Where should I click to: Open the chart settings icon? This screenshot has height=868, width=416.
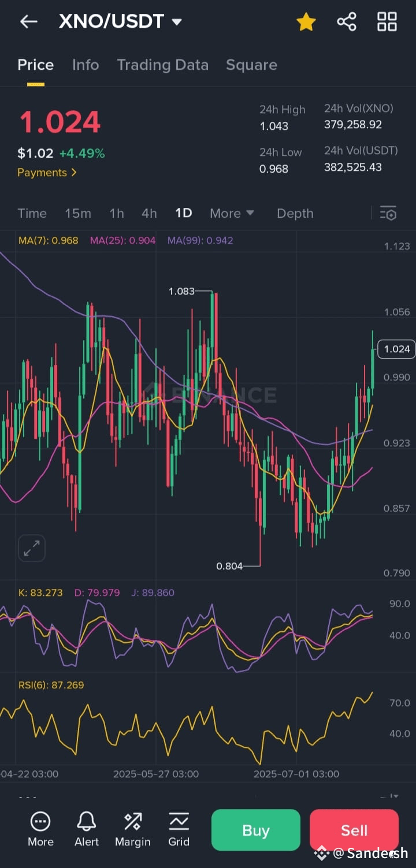pyautogui.click(x=388, y=213)
